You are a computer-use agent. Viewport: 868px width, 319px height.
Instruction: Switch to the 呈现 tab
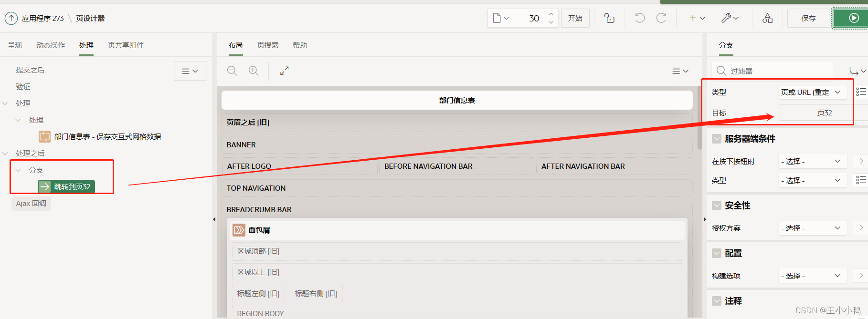(15, 45)
